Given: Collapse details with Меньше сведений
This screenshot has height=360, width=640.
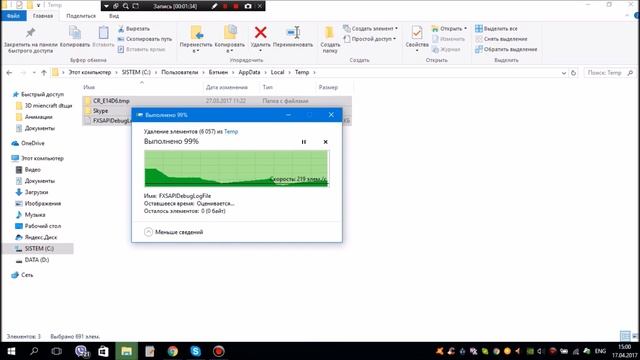Looking at the screenshot, I should [174, 232].
